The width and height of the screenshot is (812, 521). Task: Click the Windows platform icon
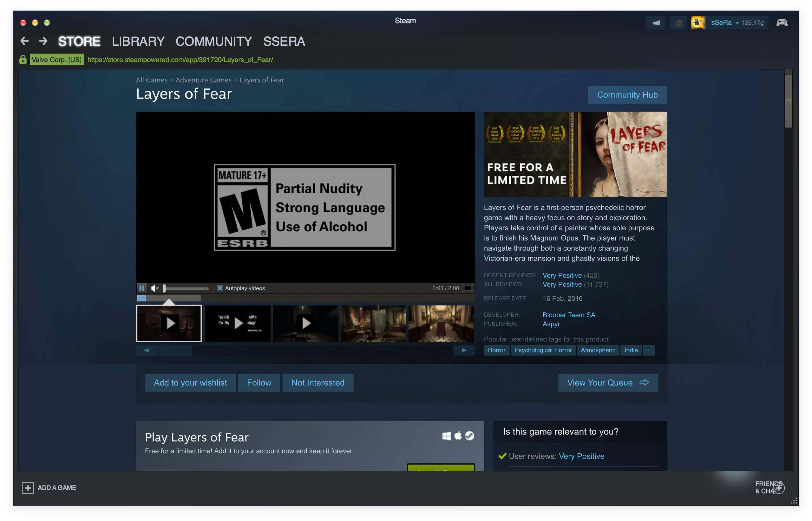(x=447, y=436)
